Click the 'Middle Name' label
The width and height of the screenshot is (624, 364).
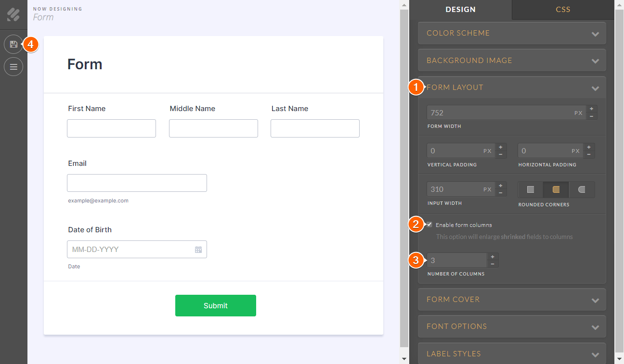(x=193, y=109)
